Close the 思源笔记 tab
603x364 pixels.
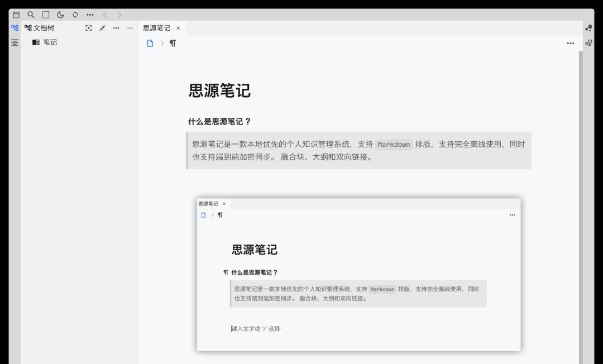pos(178,28)
